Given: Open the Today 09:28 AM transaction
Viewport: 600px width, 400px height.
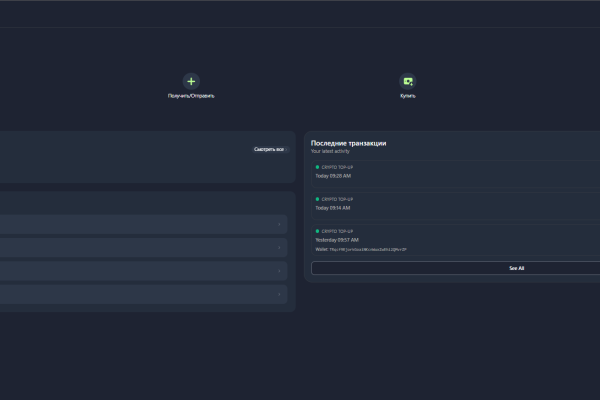Looking at the screenshot, I should [x=456, y=174].
